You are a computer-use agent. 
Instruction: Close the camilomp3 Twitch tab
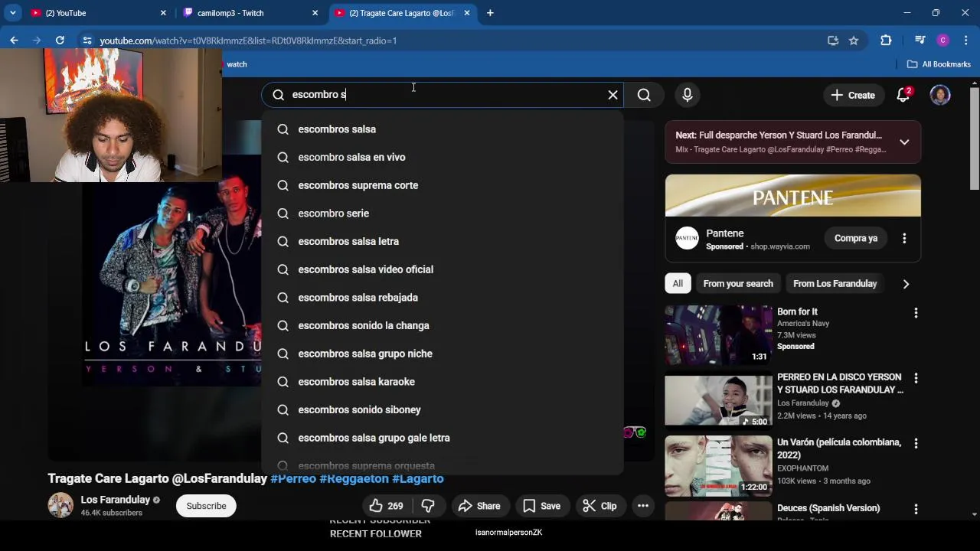pyautogui.click(x=315, y=13)
